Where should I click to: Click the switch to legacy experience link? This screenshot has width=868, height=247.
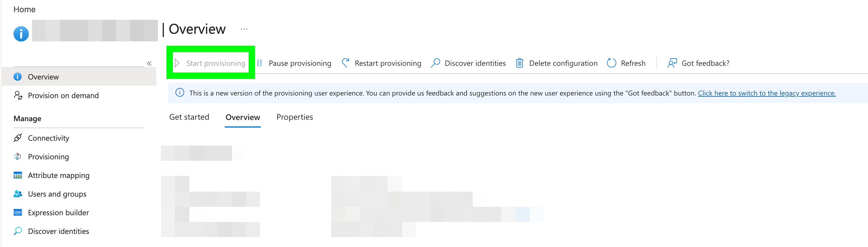pos(767,93)
